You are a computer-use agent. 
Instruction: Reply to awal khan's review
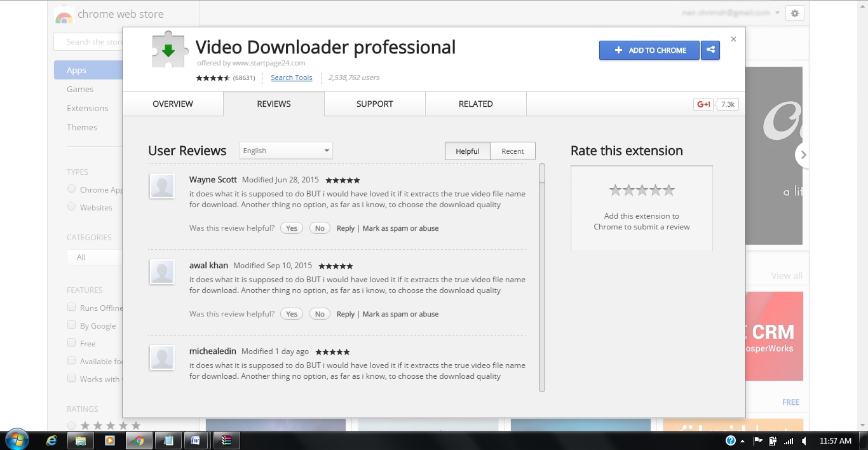(346, 314)
